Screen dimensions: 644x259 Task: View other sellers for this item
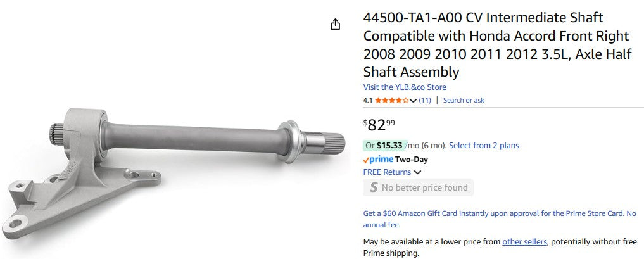524,242
